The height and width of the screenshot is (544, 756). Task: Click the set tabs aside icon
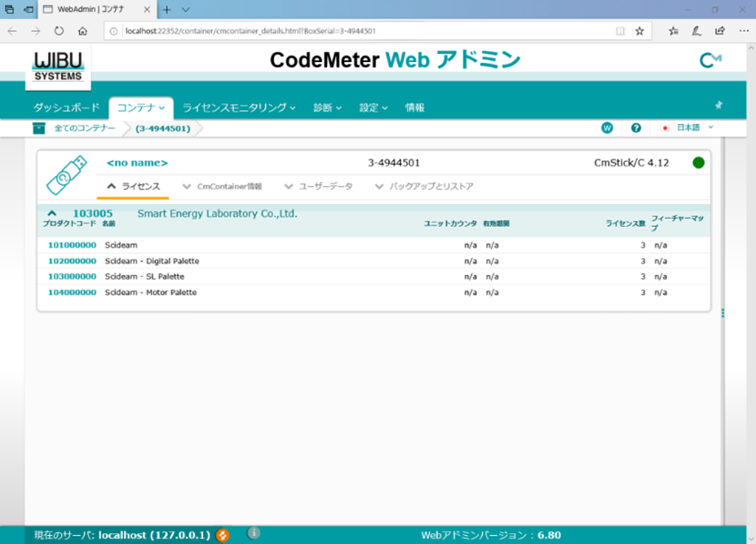coord(29,9)
